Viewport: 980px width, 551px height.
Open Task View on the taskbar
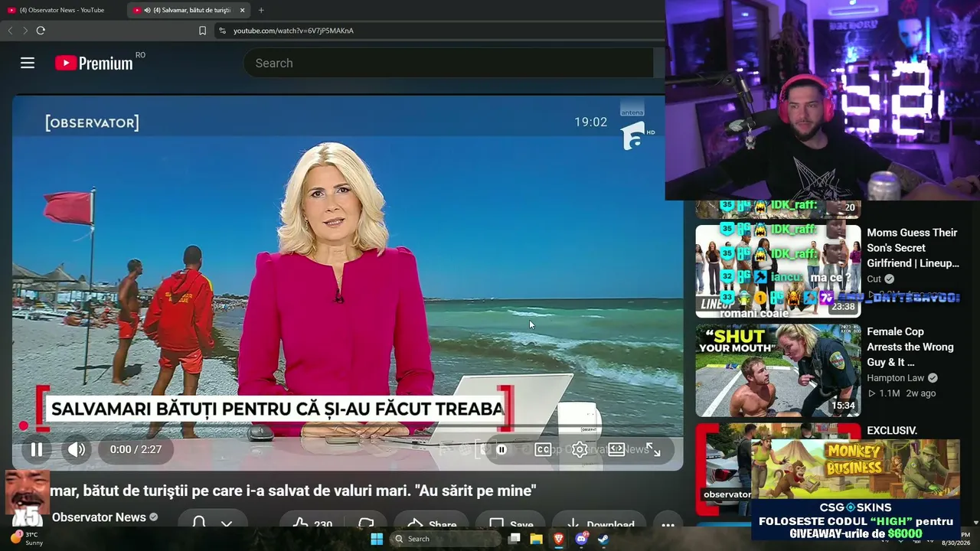click(x=514, y=539)
